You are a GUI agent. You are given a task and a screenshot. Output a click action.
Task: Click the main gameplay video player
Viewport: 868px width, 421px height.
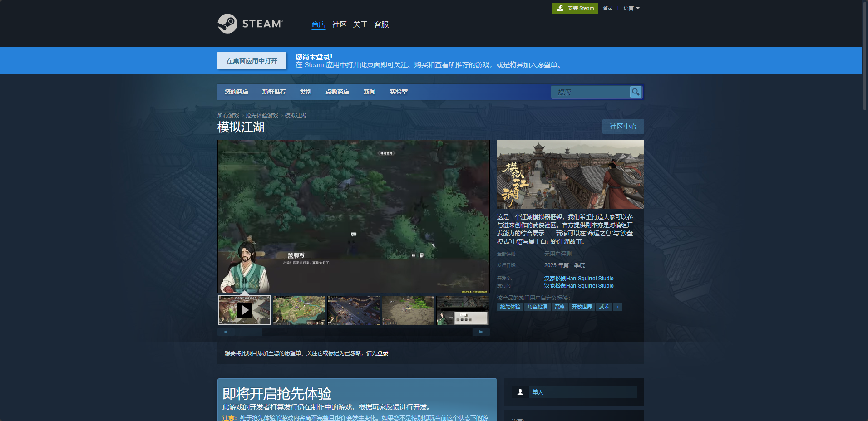354,216
